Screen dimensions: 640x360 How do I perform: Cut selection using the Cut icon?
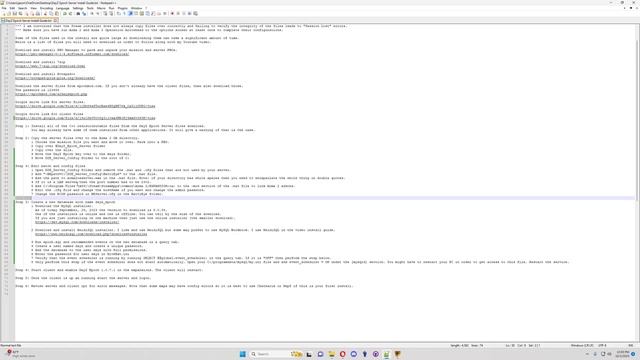coord(45,13)
